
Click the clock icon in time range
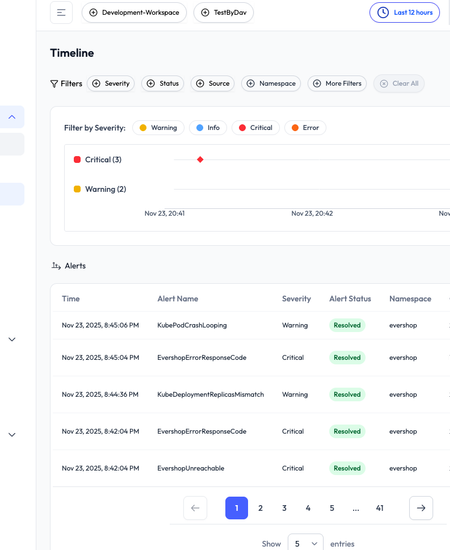click(383, 13)
